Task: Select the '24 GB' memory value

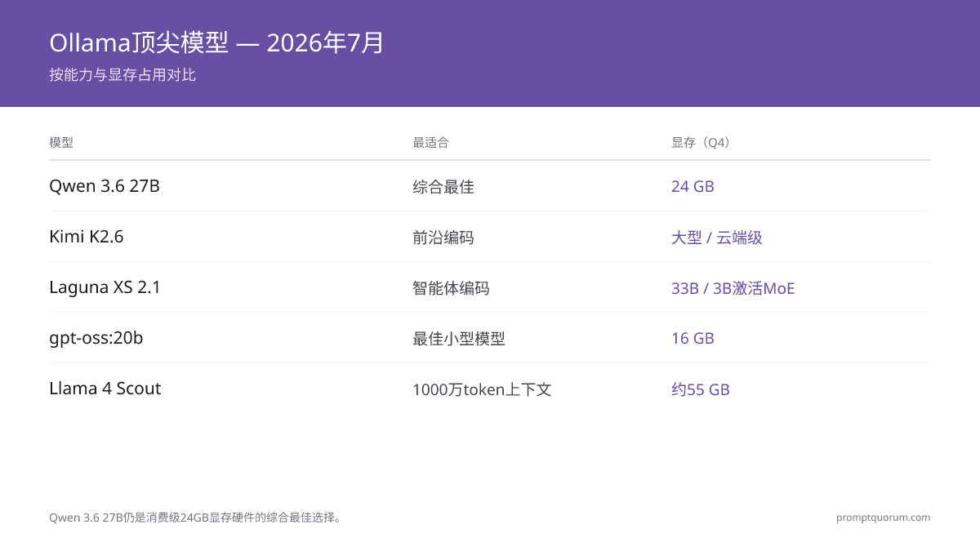Action: click(693, 187)
